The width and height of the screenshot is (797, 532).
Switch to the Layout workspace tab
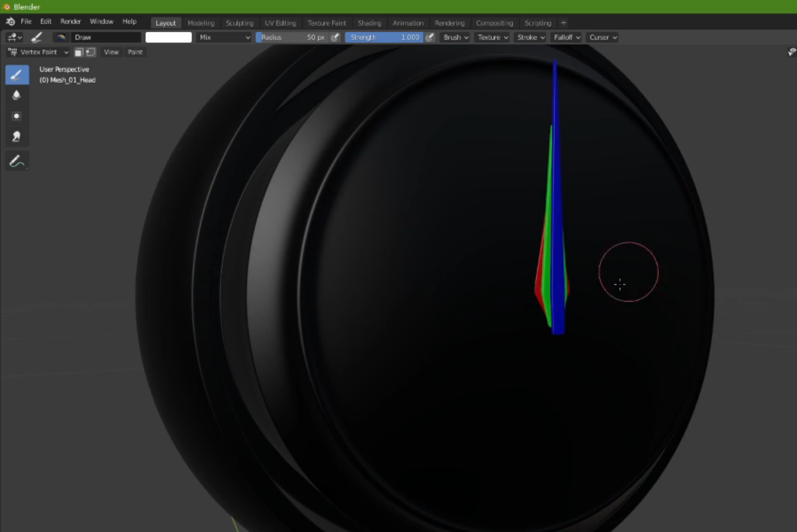166,23
